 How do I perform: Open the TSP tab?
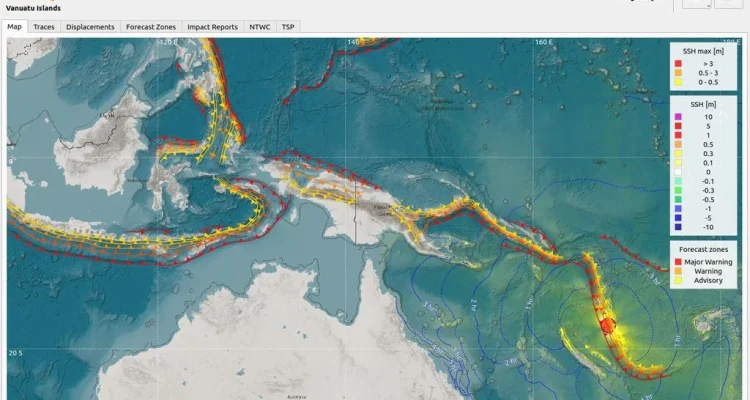(288, 27)
